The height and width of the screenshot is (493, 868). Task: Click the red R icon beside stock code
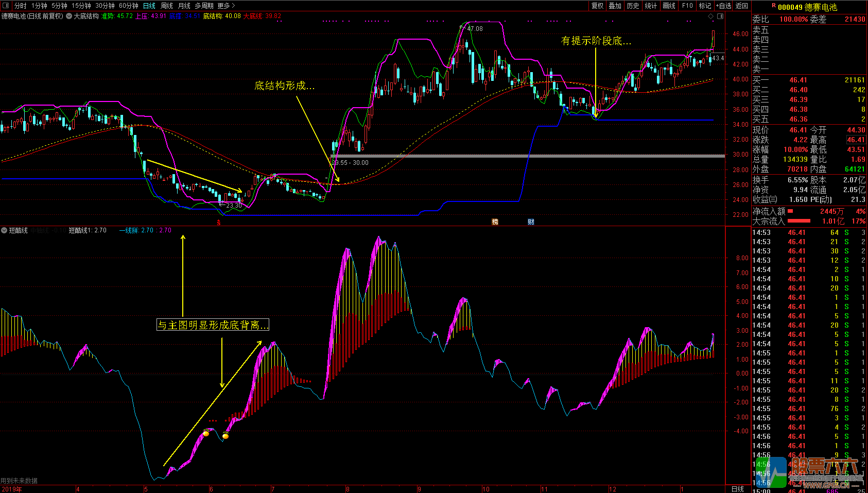pyautogui.click(x=773, y=6)
